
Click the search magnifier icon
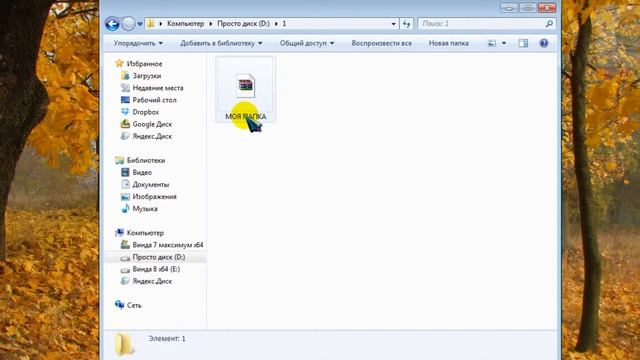coord(549,24)
